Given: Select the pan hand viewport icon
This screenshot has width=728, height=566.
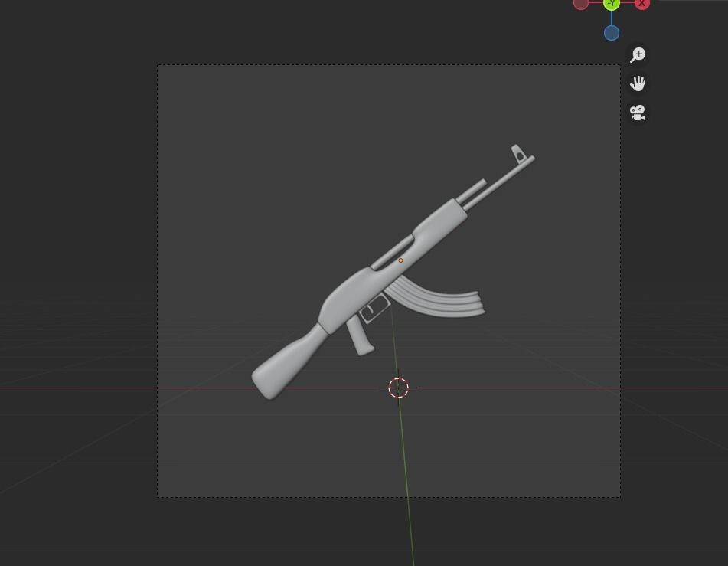Looking at the screenshot, I should [638, 83].
